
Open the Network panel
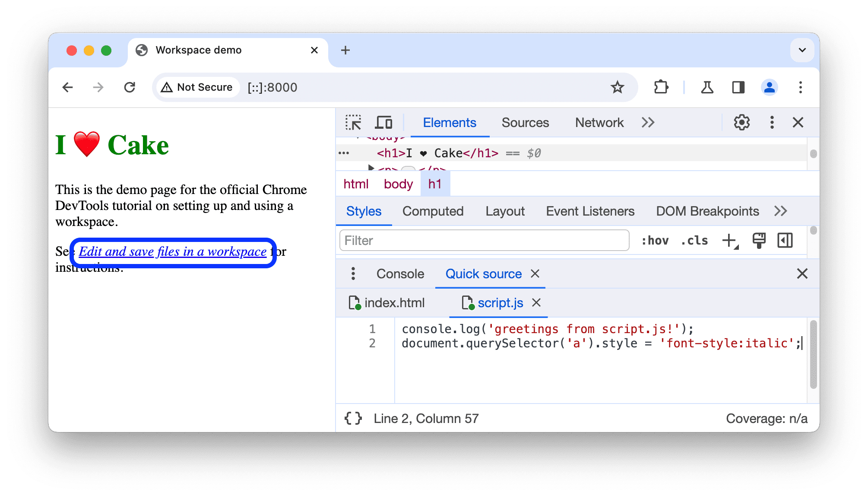pos(597,123)
